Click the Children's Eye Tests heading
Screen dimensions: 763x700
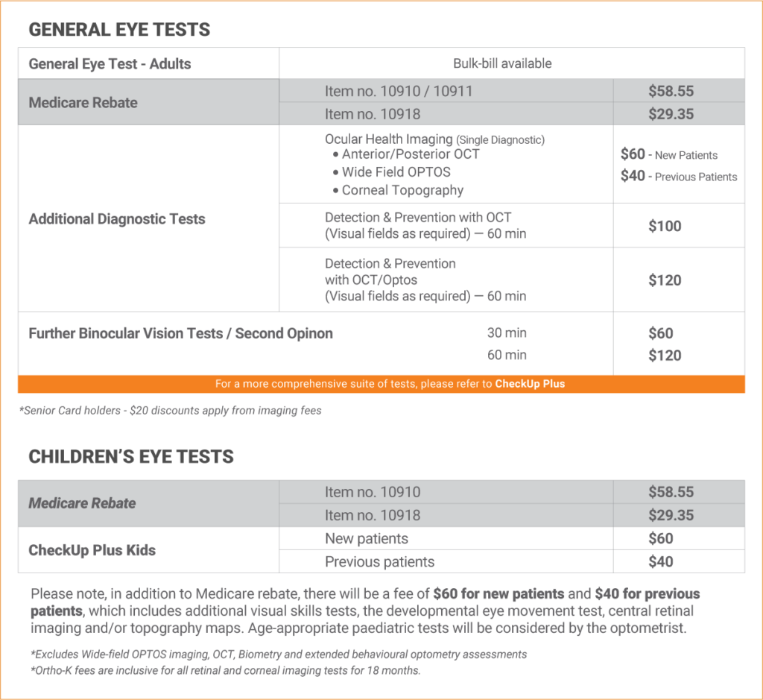tap(131, 457)
